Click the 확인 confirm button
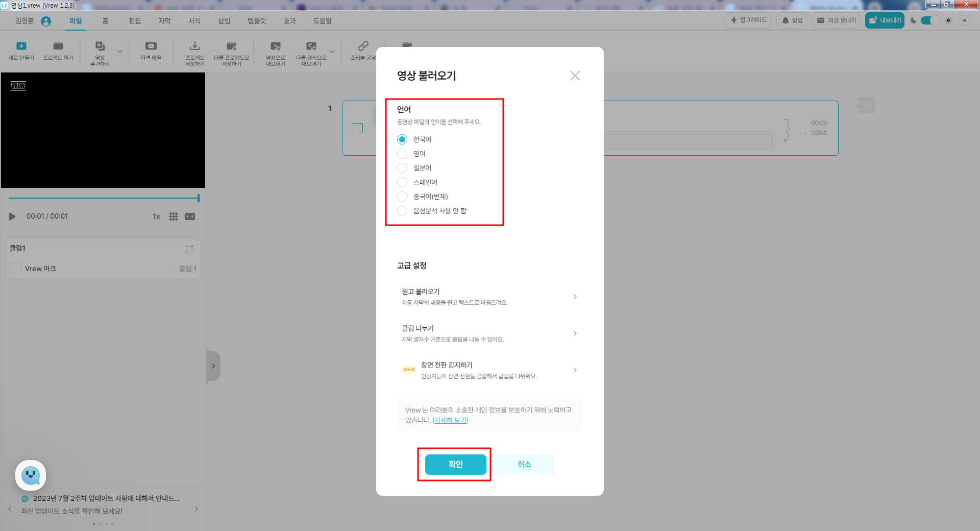The image size is (980, 531). pos(455,465)
